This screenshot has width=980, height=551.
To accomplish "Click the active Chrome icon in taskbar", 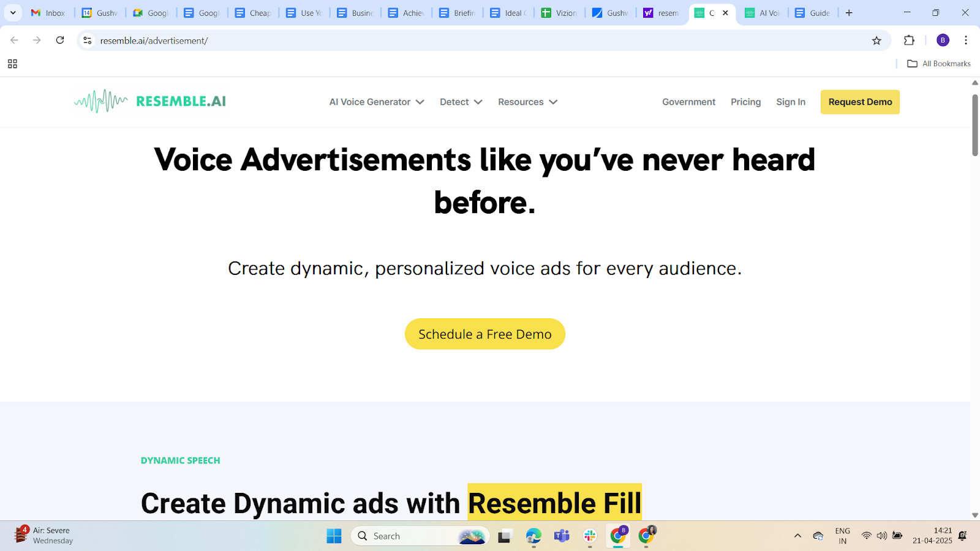I will coord(618,536).
